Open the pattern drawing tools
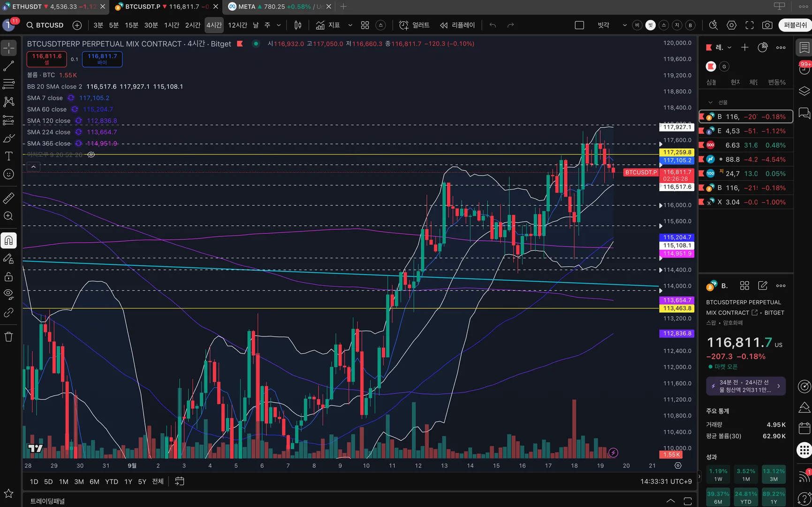The height and width of the screenshot is (507, 812). coord(9,102)
